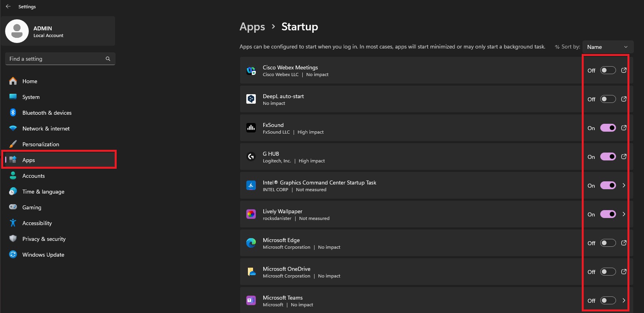The width and height of the screenshot is (644, 313).
Task: Open Time & language settings
Action: (x=60, y=192)
